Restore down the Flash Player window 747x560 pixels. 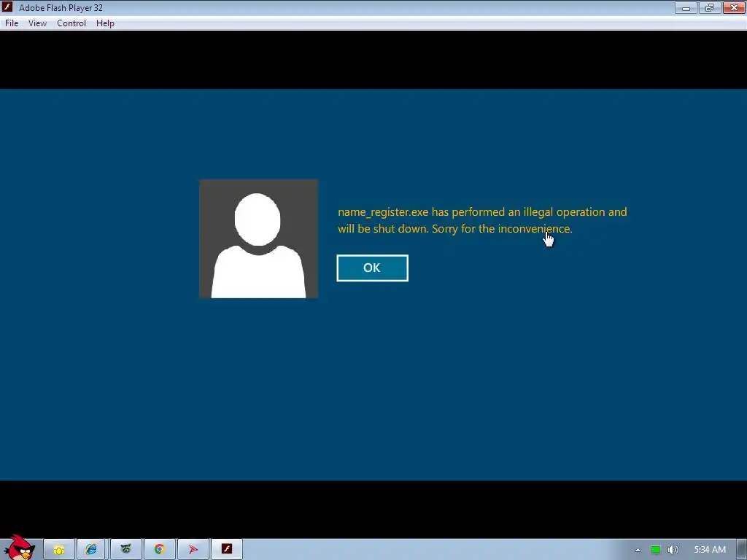pos(709,7)
